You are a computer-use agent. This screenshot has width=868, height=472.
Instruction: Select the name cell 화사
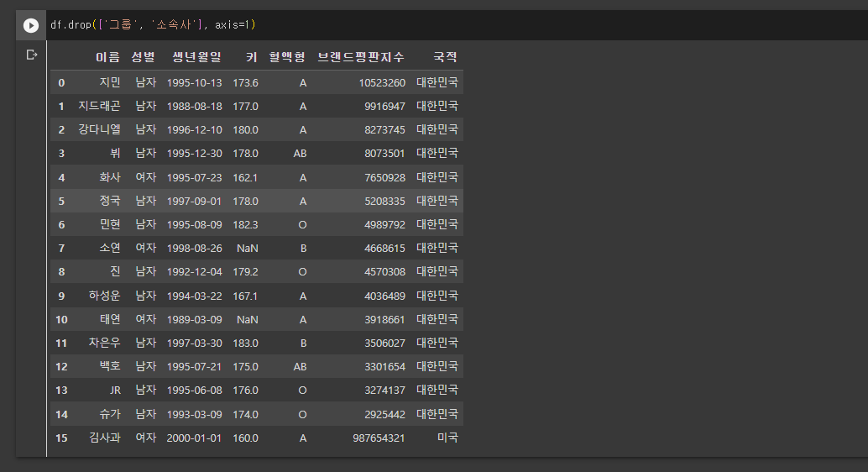110,177
